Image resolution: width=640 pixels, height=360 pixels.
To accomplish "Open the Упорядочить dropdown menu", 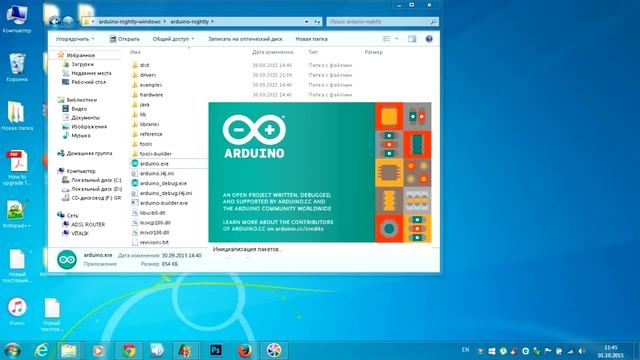I will tap(75, 39).
